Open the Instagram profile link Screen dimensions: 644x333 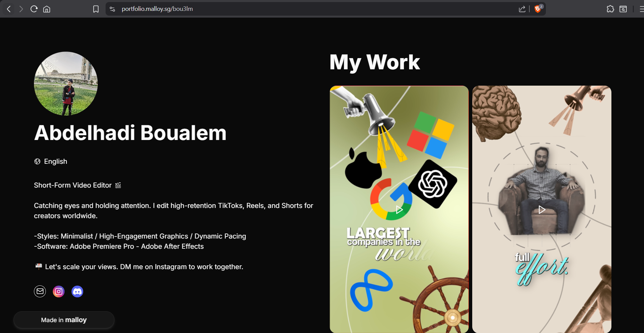59,291
